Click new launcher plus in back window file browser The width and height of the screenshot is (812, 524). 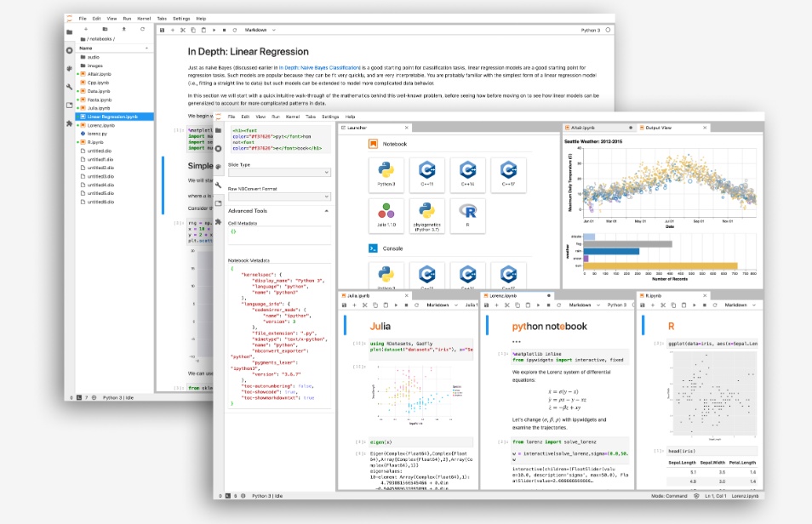[x=86, y=29]
